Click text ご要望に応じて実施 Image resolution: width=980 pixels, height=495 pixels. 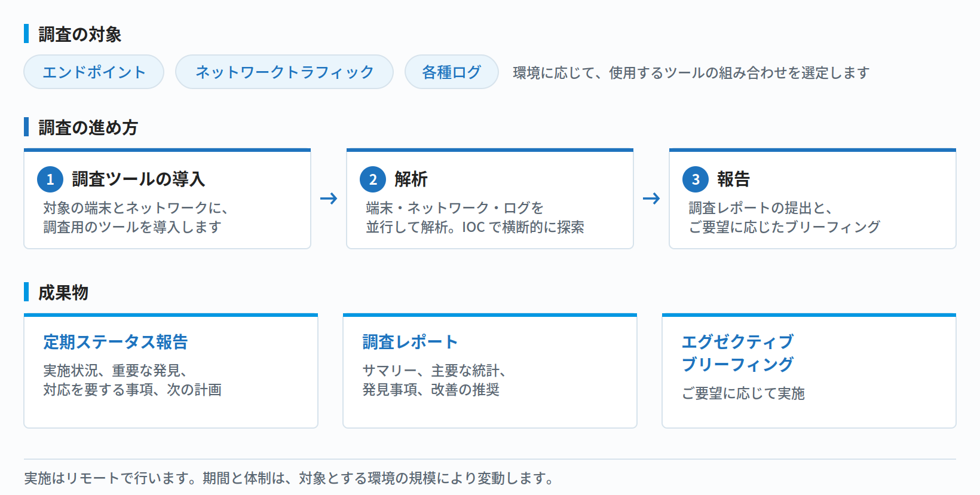pos(743,393)
